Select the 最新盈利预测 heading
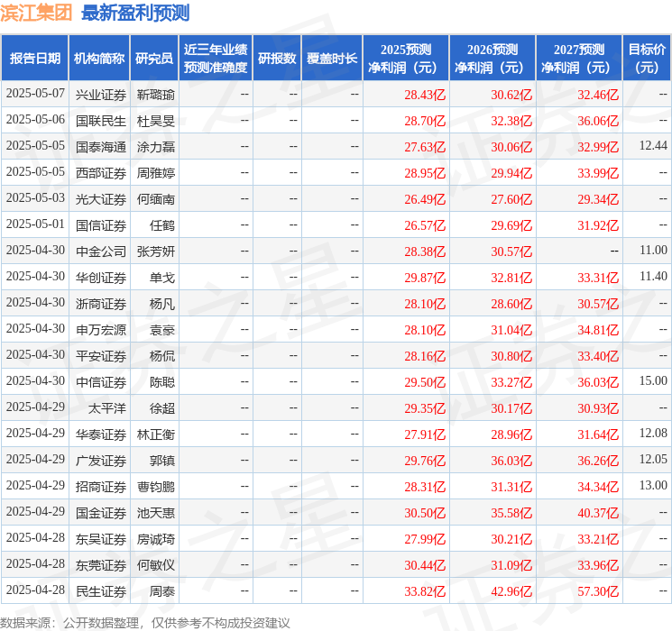 pyautogui.click(x=135, y=13)
